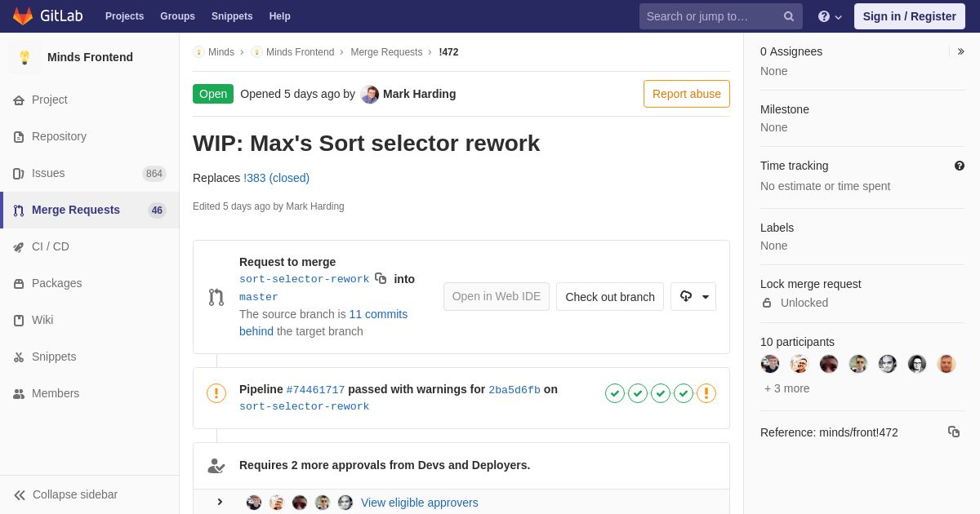Open the Help top menu item

point(280,16)
